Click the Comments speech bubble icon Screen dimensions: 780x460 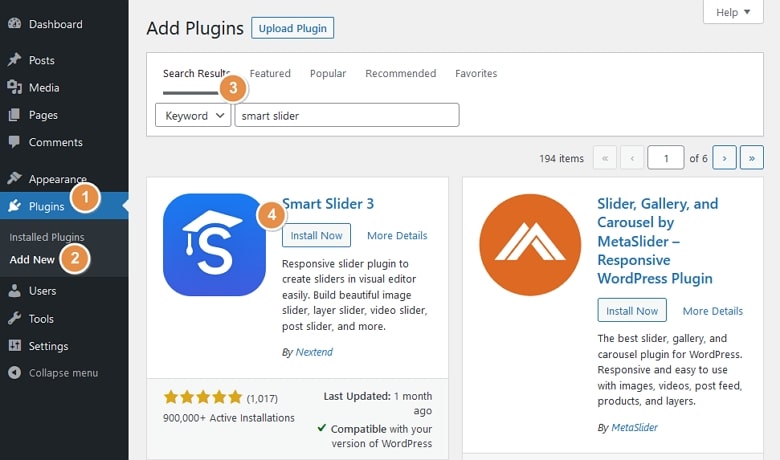(x=14, y=142)
